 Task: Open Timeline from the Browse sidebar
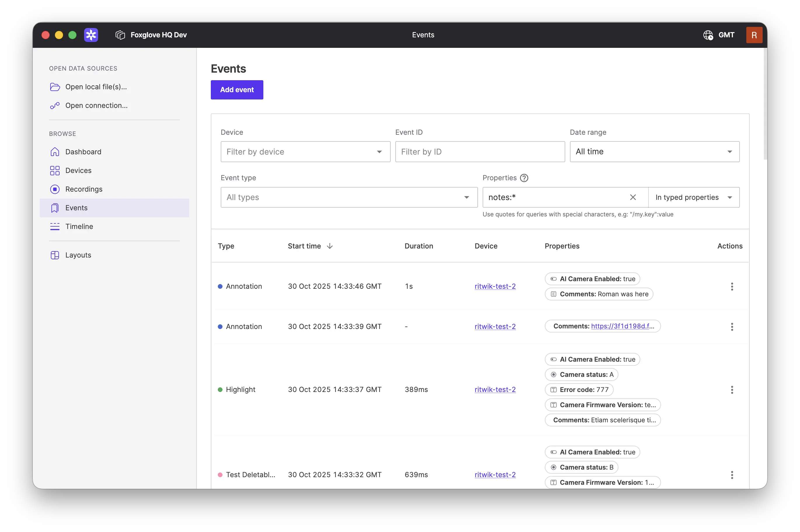tap(79, 226)
